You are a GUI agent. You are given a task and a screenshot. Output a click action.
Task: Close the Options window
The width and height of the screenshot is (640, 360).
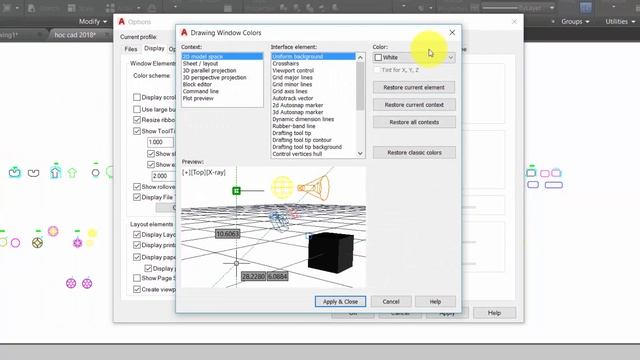pos(514,22)
